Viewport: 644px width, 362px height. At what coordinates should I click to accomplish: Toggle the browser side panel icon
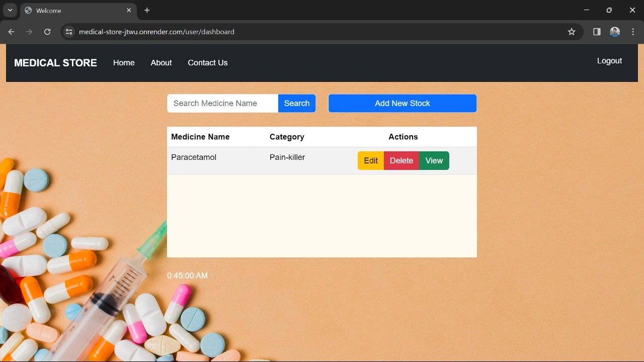coord(597,32)
